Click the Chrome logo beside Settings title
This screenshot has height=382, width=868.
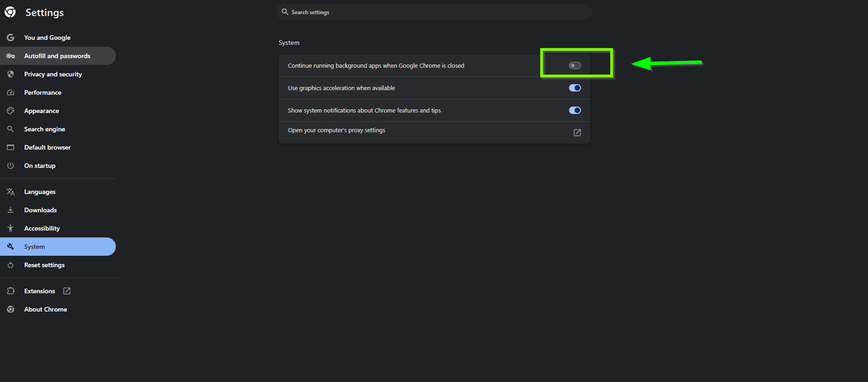10,12
